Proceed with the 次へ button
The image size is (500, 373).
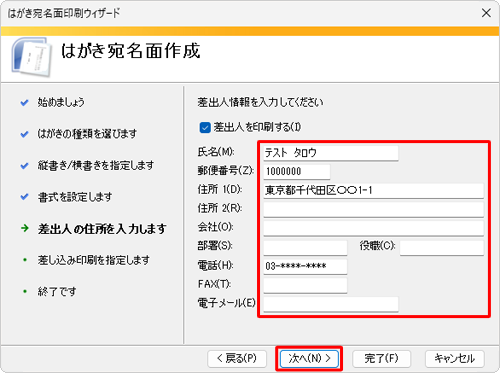[309, 359]
